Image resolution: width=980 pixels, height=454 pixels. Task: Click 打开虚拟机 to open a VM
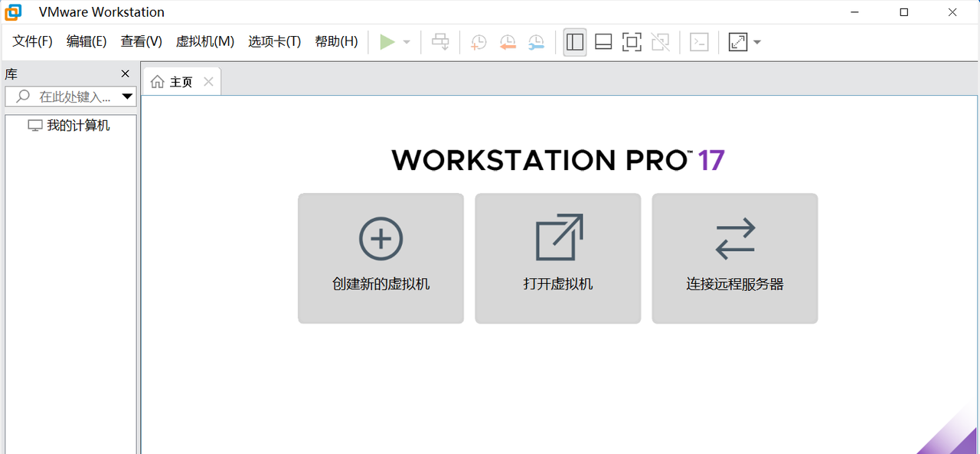[x=557, y=258]
